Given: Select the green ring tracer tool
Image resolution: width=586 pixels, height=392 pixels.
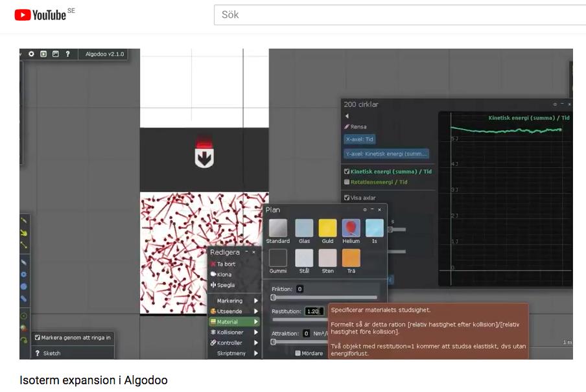Looking at the screenshot, I should (x=24, y=316).
